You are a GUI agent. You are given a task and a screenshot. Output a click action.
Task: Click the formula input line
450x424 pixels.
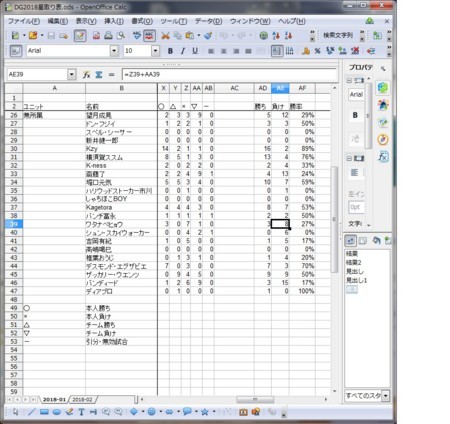coord(230,75)
